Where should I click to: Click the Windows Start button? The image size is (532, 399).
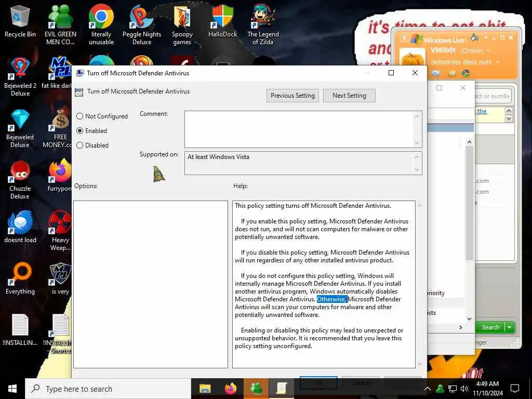(x=12, y=389)
